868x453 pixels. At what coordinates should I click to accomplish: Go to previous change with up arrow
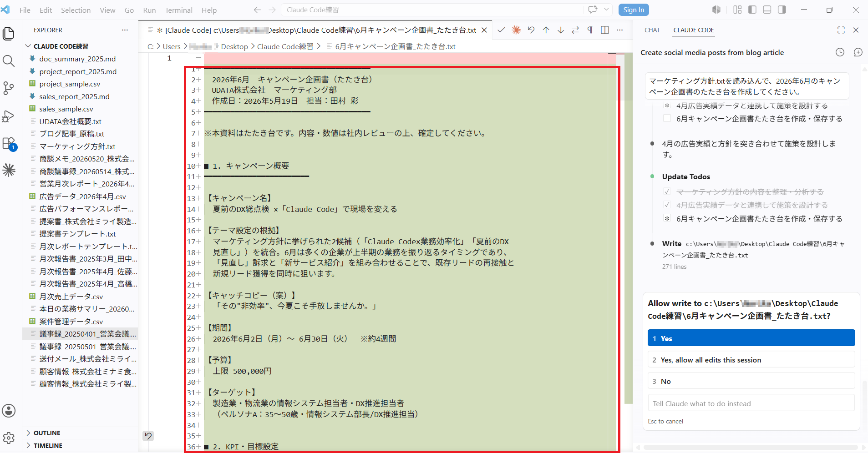coord(546,30)
